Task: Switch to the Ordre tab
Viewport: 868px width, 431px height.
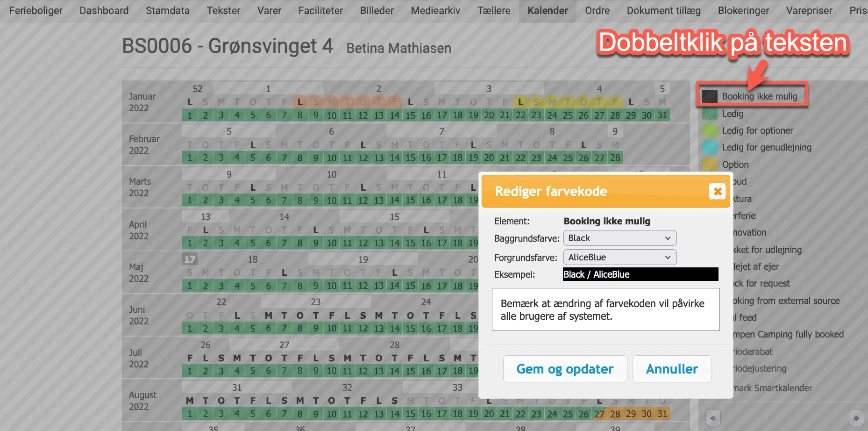Action: click(597, 10)
